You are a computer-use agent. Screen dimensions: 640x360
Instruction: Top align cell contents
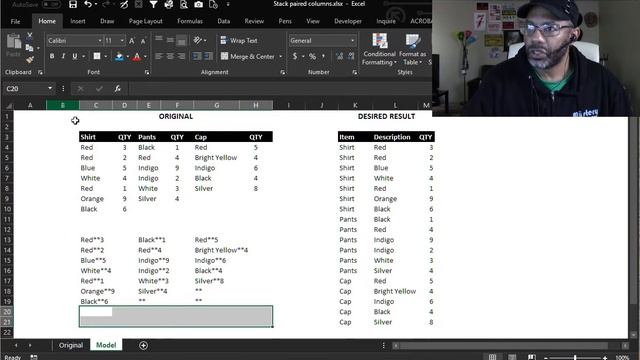point(158,40)
